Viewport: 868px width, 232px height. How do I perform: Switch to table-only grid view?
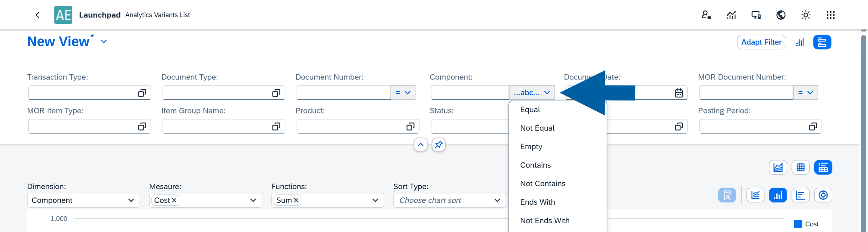click(800, 167)
